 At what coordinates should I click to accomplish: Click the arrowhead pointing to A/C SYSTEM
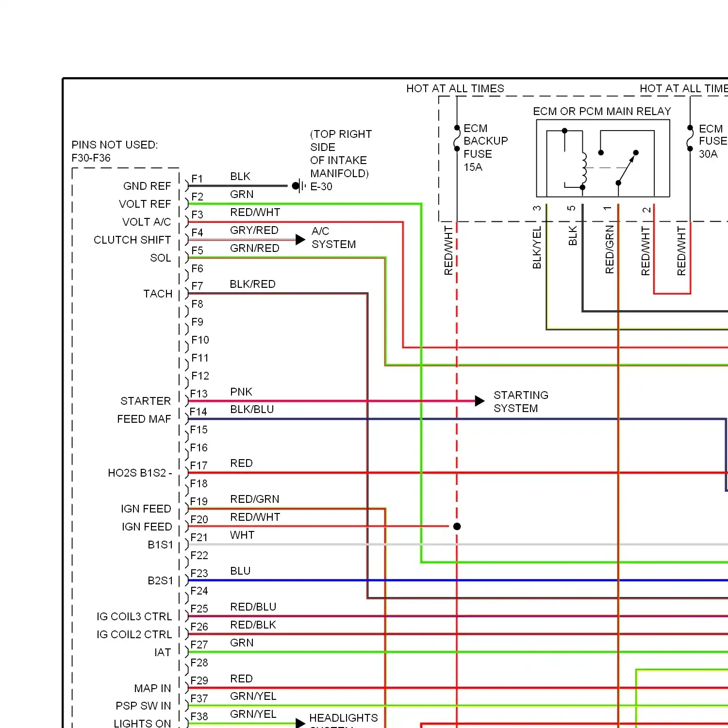(x=300, y=239)
